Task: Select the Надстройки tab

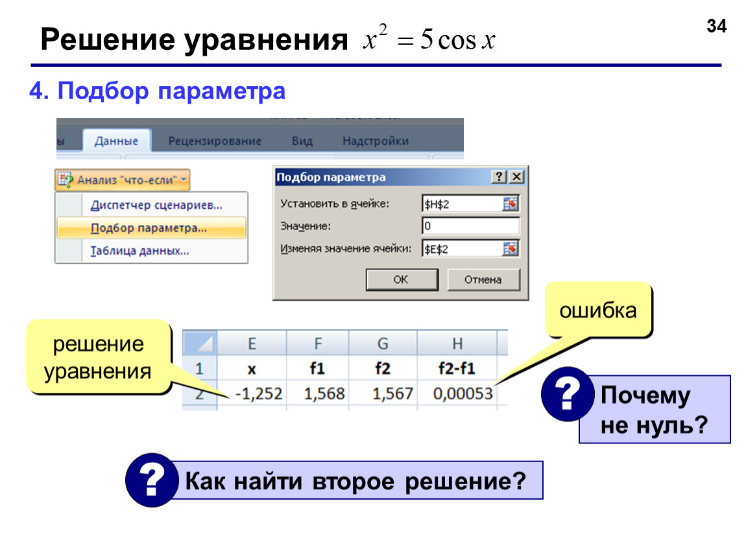Action: (x=376, y=141)
